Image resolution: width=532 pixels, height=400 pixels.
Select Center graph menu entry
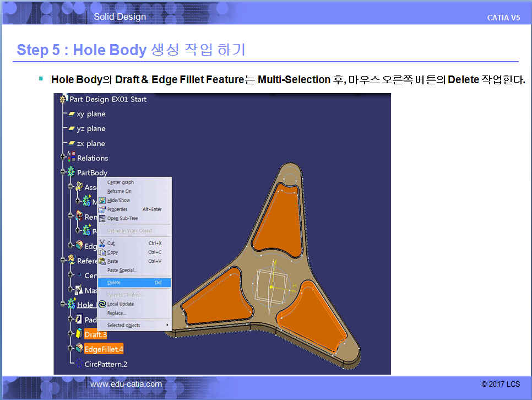point(121,182)
